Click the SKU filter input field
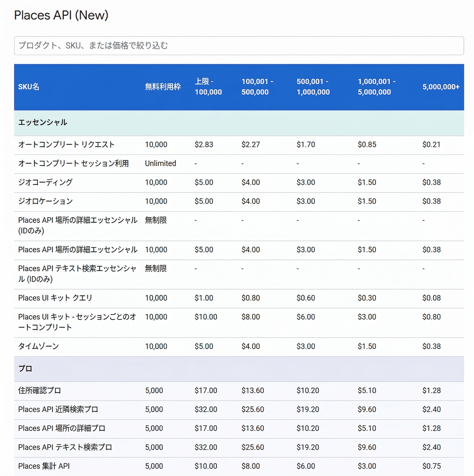 [x=237, y=46]
